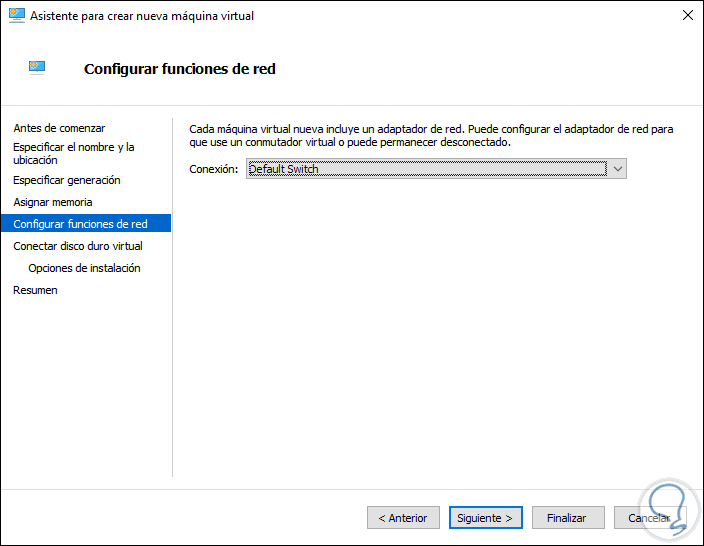Image resolution: width=704 pixels, height=546 pixels.
Task: Jump to the Asignar memoria step
Action: 53,202
